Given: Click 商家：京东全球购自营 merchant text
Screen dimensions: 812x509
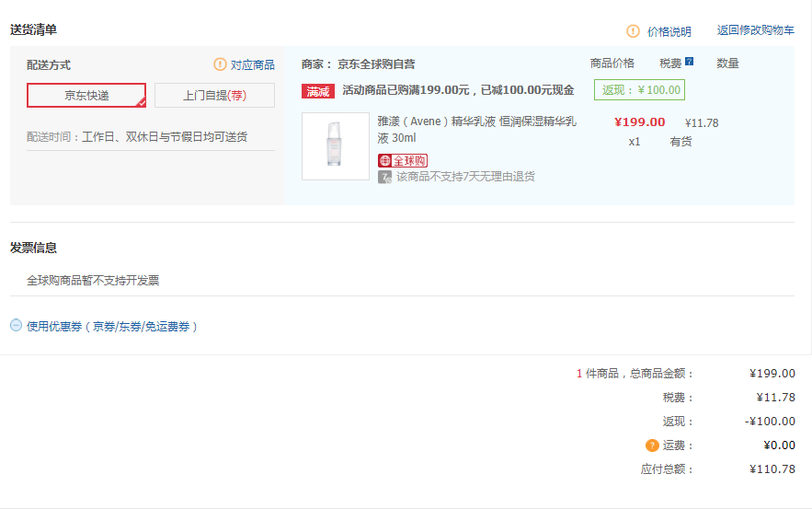Looking at the screenshot, I should pyautogui.click(x=359, y=64).
